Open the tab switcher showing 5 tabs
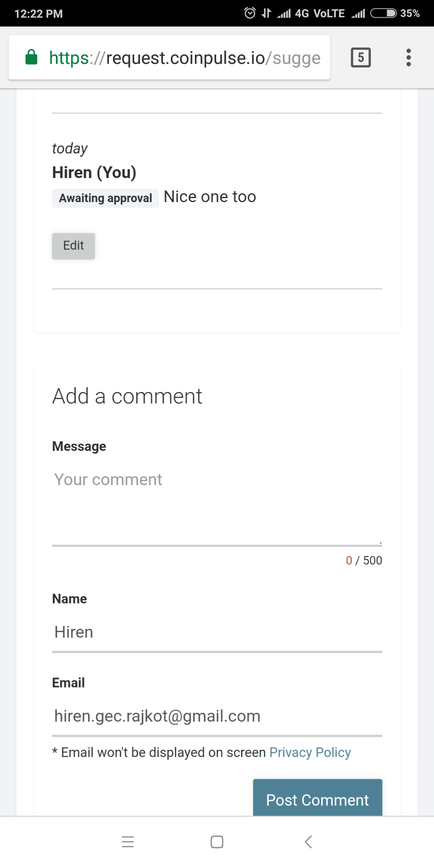Screen dimensions: 434x868 (x=360, y=57)
